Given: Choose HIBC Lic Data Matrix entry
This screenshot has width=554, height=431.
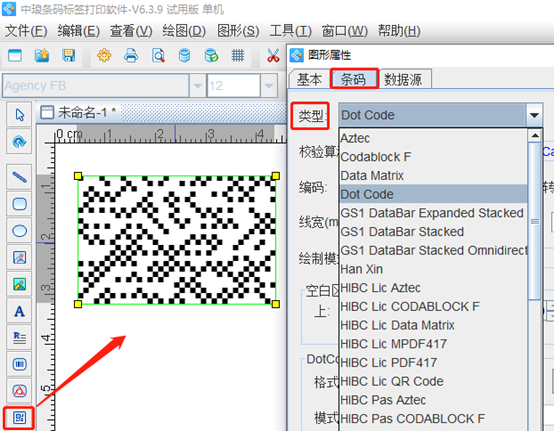Looking at the screenshot, I should pos(433,325).
